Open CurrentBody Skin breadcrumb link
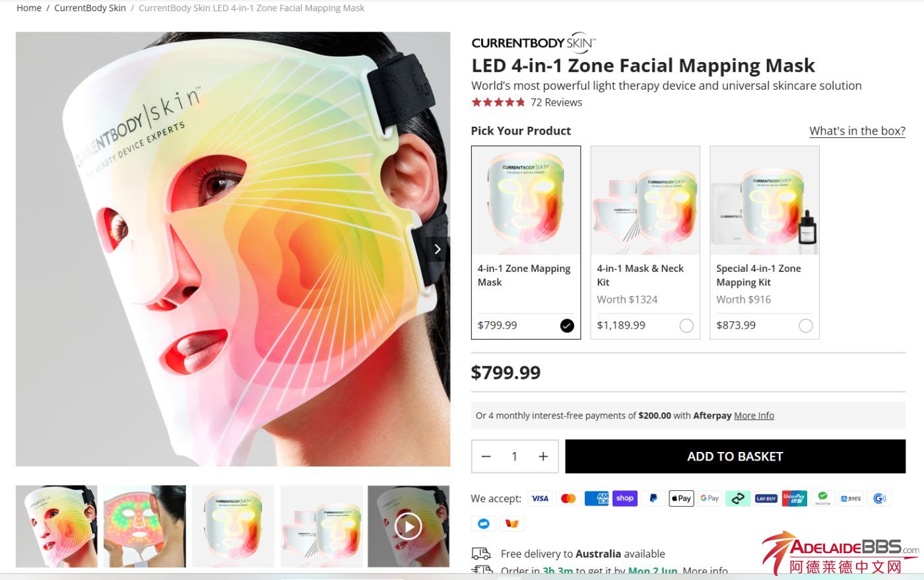The image size is (924, 580). 90,8
